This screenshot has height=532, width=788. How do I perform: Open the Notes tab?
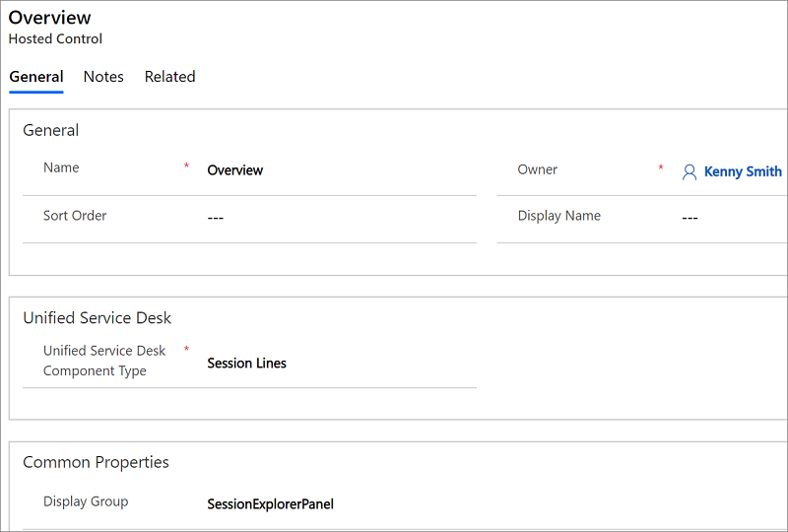(x=103, y=77)
